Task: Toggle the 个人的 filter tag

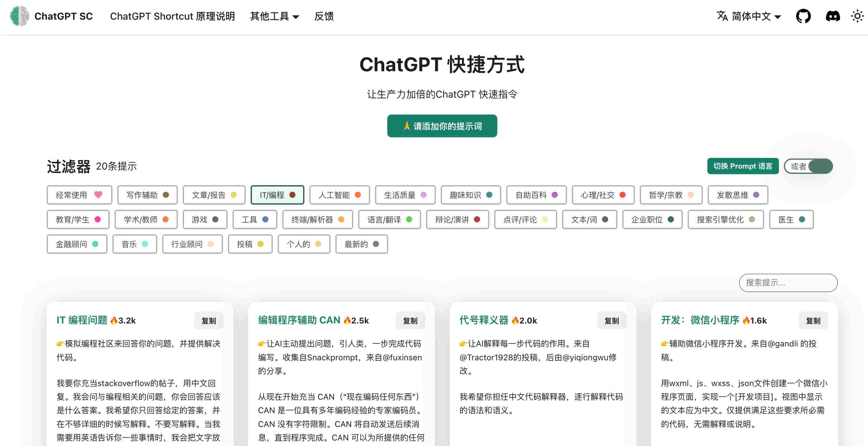Action: tap(303, 244)
